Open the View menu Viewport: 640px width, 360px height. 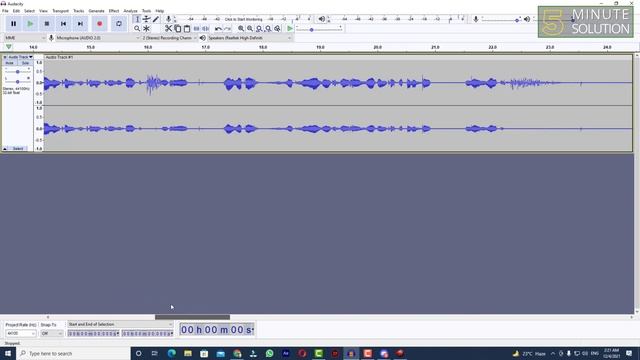click(x=43, y=11)
